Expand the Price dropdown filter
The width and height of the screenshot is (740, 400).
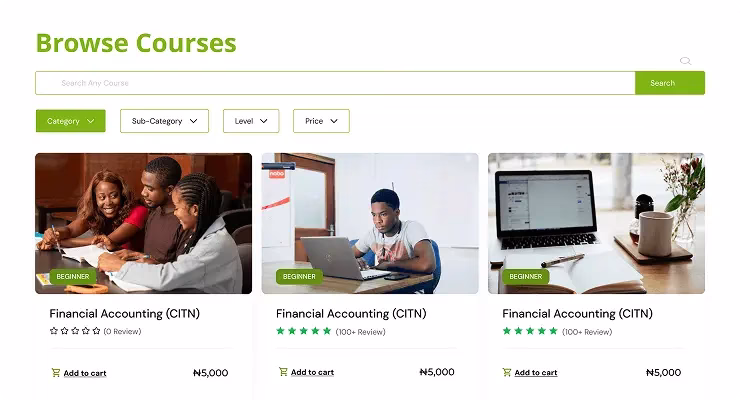321,121
